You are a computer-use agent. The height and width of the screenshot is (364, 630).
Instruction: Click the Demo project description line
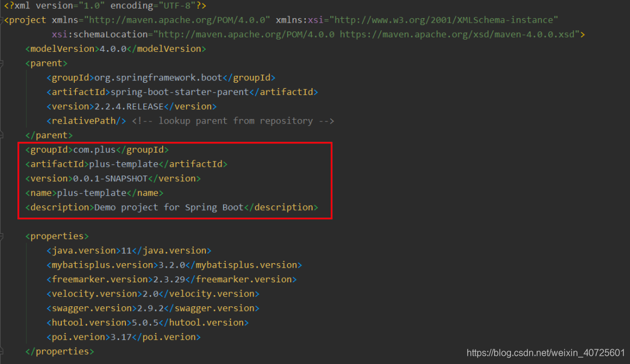171,208
